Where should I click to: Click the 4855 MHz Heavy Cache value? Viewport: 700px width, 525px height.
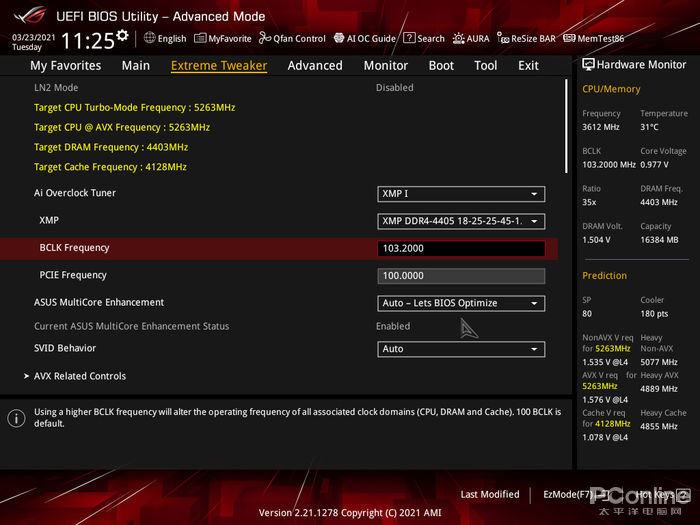pyautogui.click(x=659, y=426)
